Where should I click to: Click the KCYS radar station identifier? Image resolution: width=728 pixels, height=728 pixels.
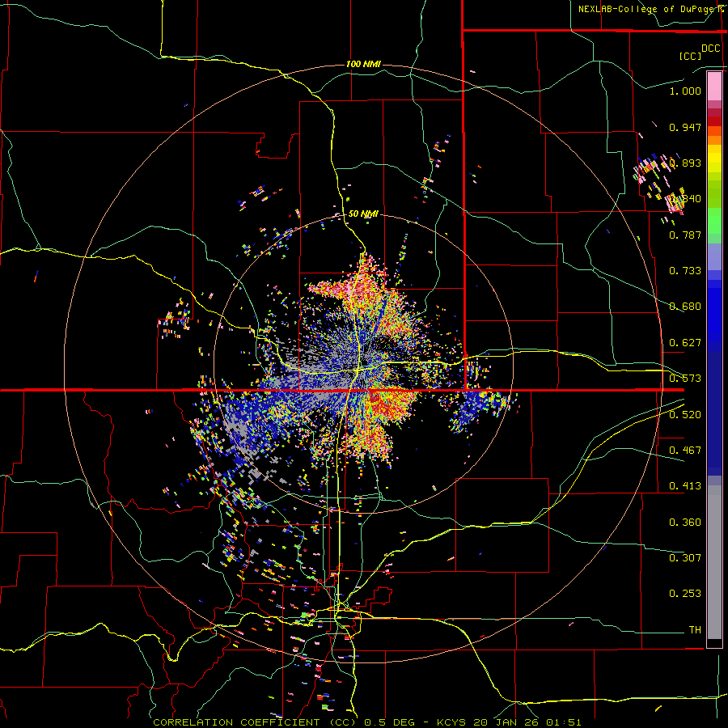click(453, 722)
